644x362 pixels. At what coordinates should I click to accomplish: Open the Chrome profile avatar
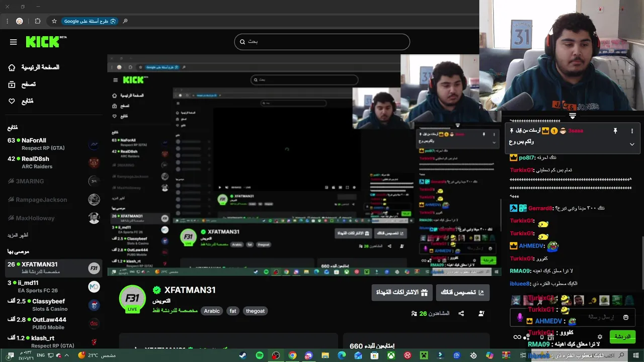[x=20, y=21]
